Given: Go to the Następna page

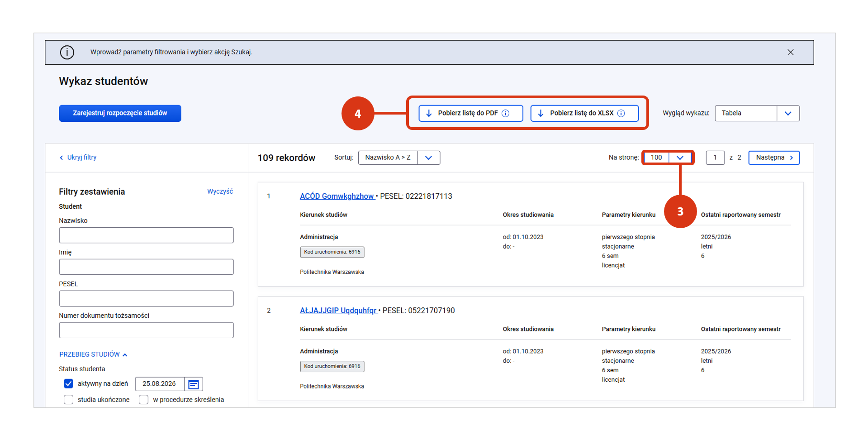Looking at the screenshot, I should click(774, 158).
